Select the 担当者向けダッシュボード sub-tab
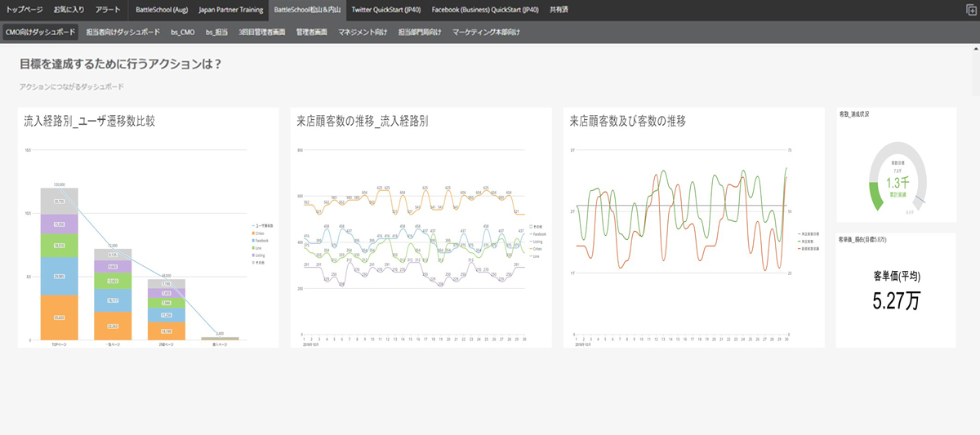The width and height of the screenshot is (980, 435). point(123,33)
